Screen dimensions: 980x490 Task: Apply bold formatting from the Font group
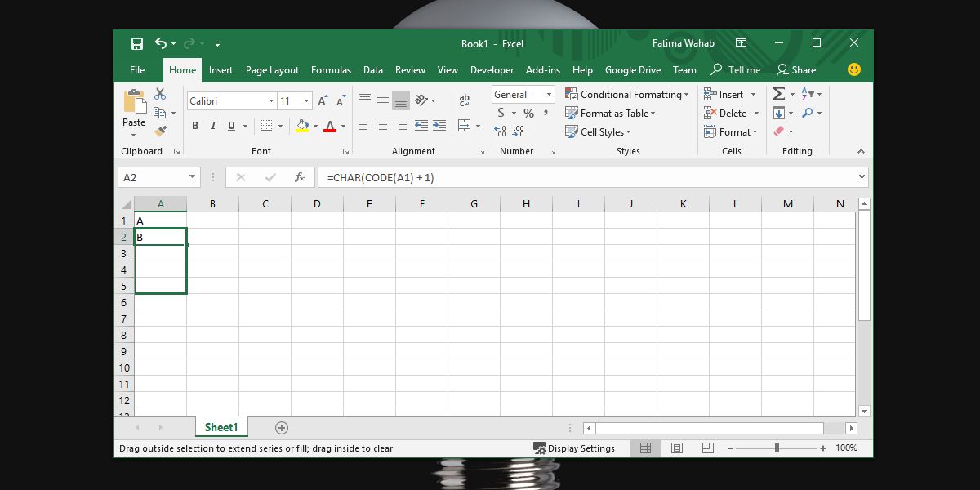tap(194, 126)
